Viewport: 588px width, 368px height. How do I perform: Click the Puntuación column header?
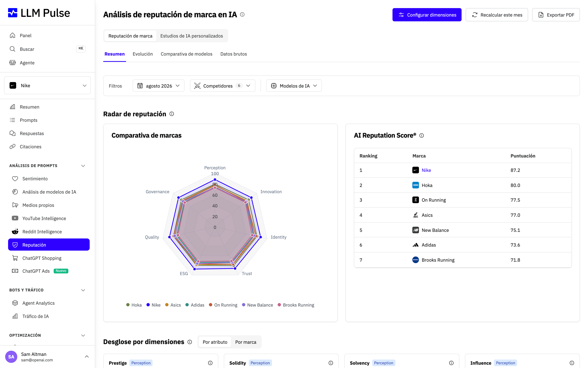(x=523, y=156)
